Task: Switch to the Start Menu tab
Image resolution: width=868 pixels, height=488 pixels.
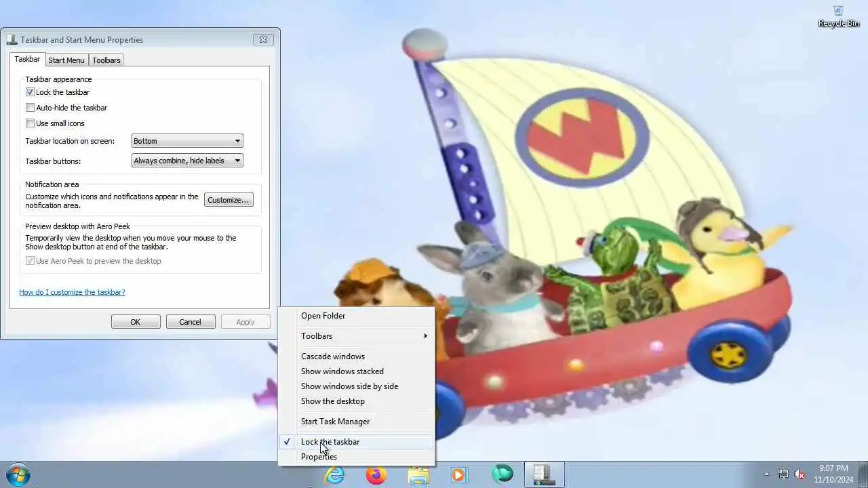Action: pyautogui.click(x=66, y=60)
